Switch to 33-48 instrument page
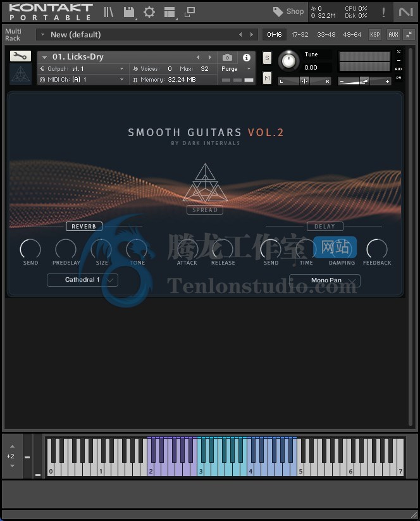This screenshot has width=420, height=521. point(326,35)
